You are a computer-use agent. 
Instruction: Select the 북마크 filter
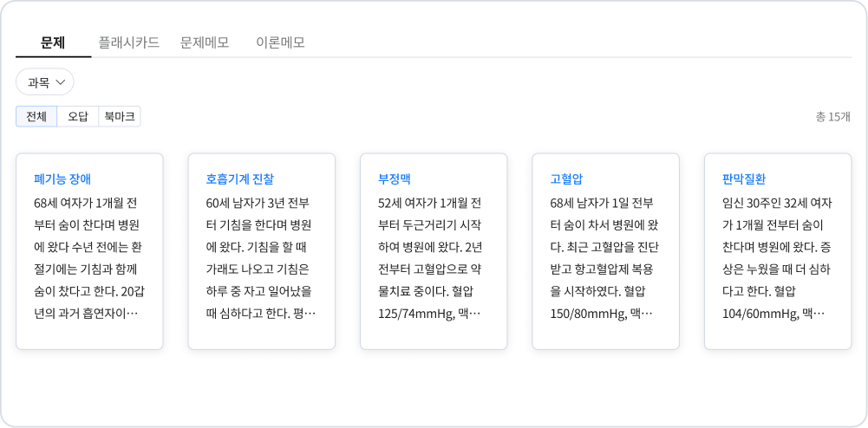[119, 117]
